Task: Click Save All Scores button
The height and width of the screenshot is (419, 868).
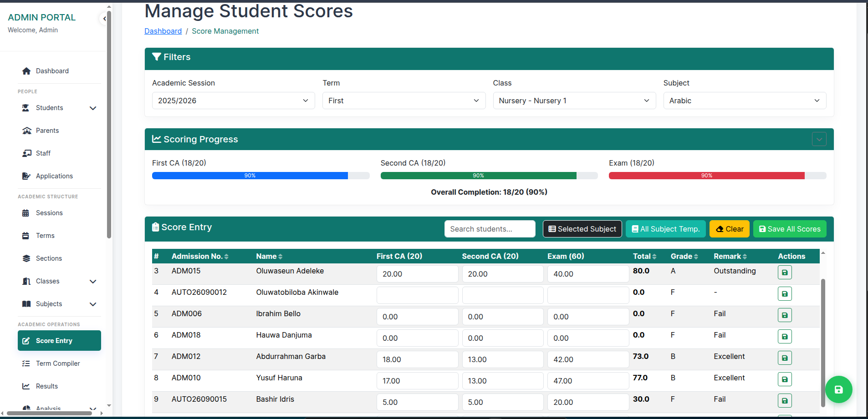Action: point(790,229)
